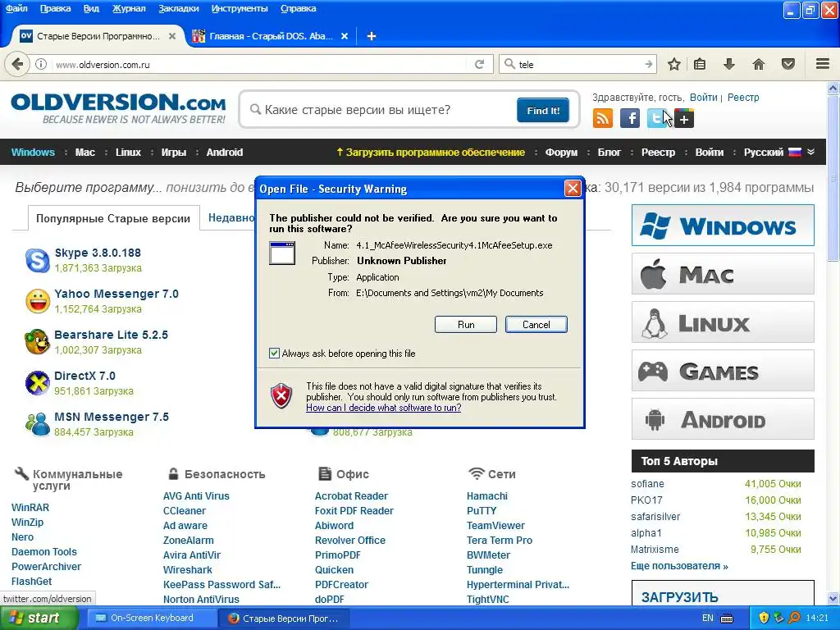840x630 pixels.
Task: Open the Firefox hamburger menu
Action: pyautogui.click(x=823, y=64)
